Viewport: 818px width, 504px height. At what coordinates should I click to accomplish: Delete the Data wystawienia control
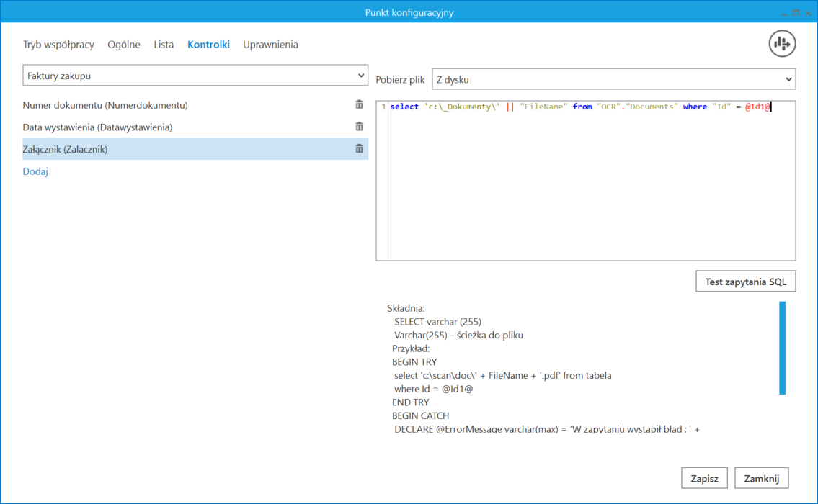click(x=359, y=127)
